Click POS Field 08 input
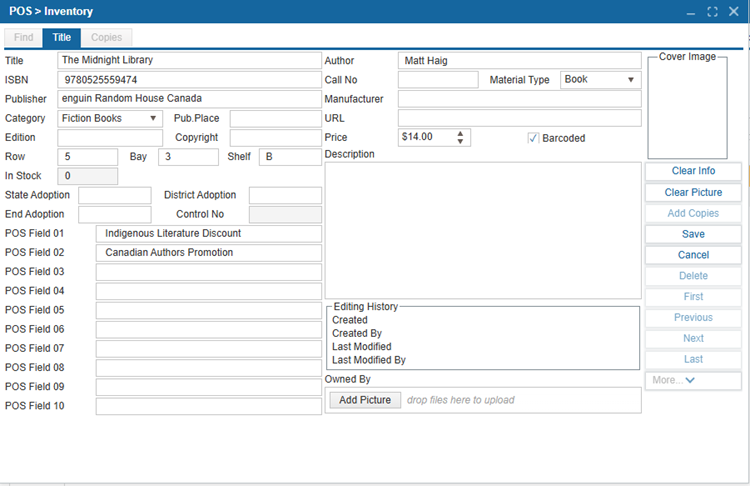The image size is (750, 486). pos(209,367)
